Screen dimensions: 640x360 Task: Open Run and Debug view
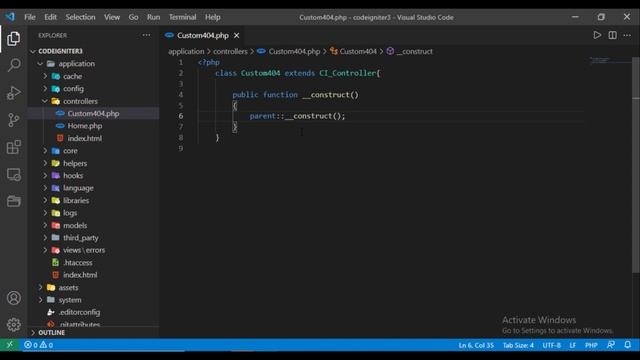coord(13,93)
